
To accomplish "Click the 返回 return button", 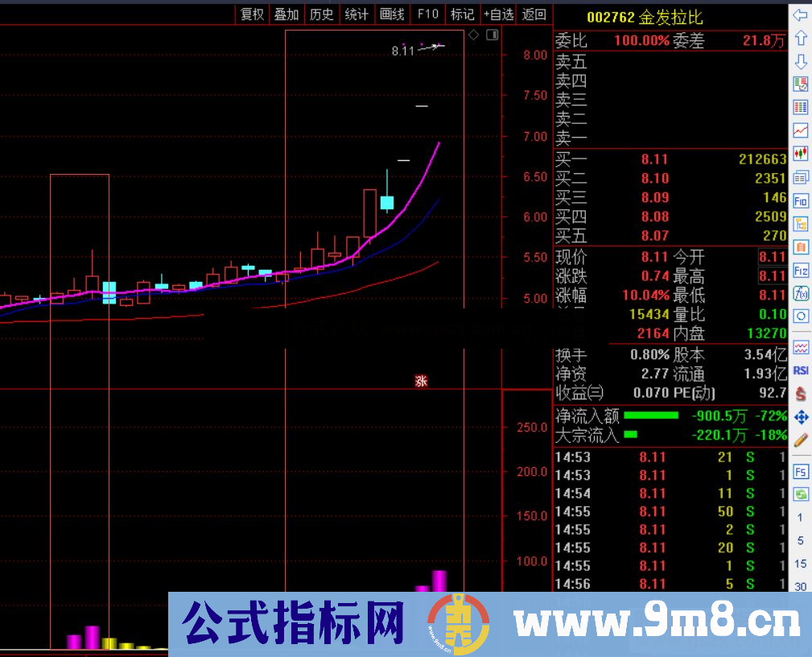I will coord(534,14).
